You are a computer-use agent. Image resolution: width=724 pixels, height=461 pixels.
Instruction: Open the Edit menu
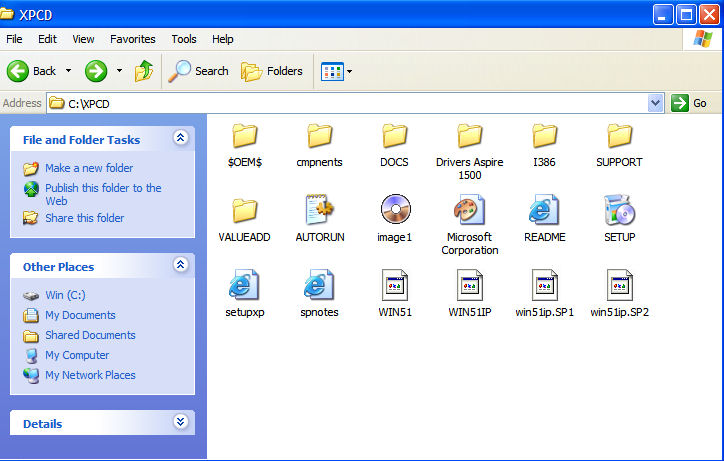[47, 39]
